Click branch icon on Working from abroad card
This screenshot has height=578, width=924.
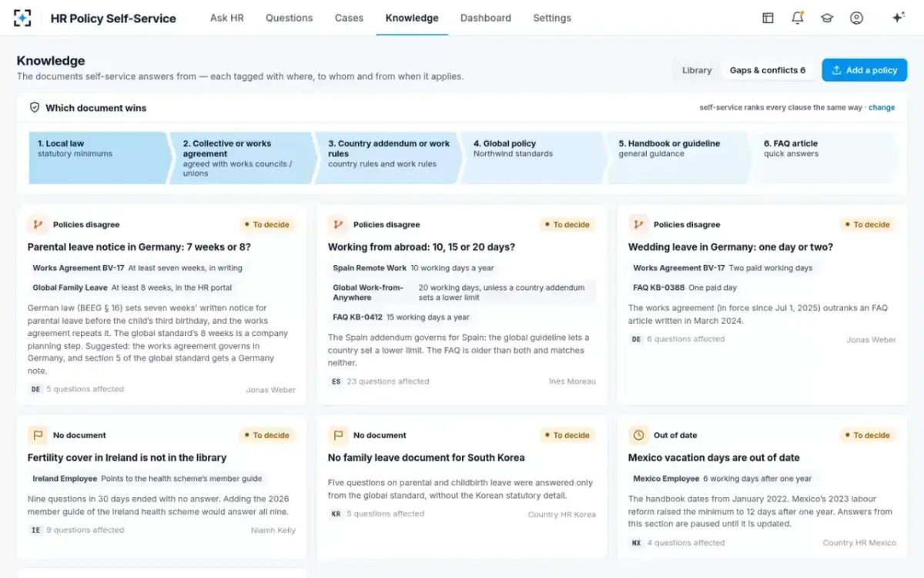(x=338, y=224)
